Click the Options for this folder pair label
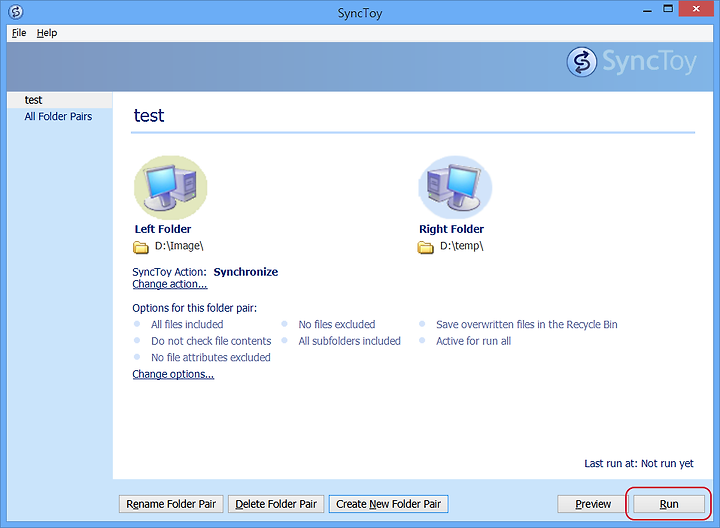Image resolution: width=720 pixels, height=528 pixels. [x=195, y=308]
